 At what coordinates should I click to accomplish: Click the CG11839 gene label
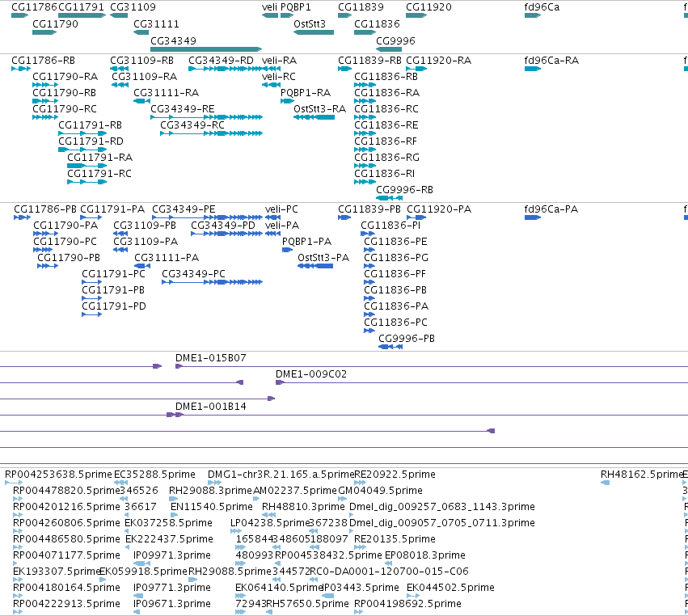coord(361,7)
